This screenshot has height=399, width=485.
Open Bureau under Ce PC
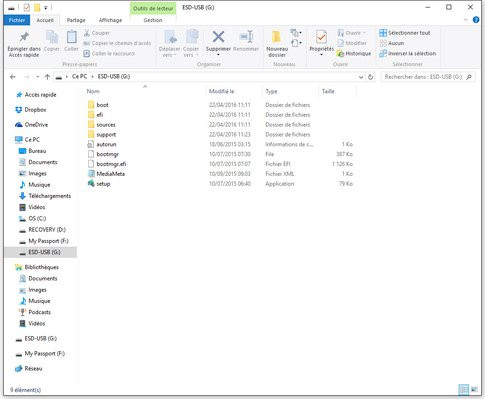(37, 151)
